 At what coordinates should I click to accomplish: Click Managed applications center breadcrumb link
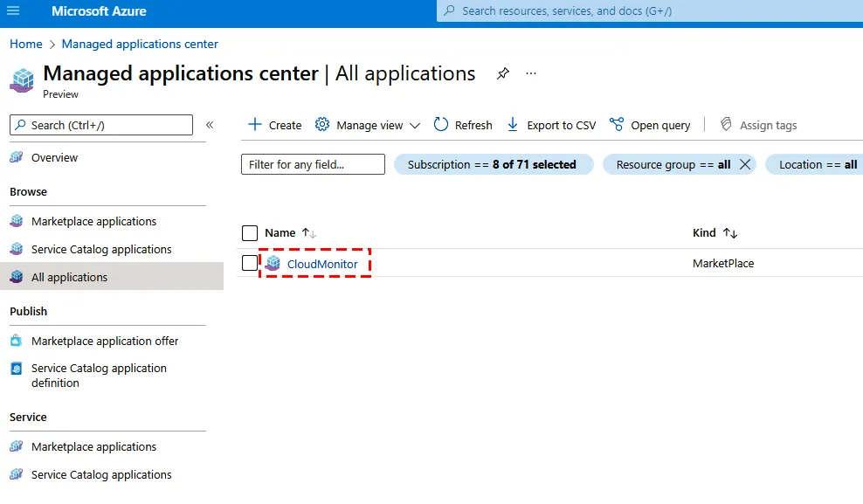pos(140,44)
